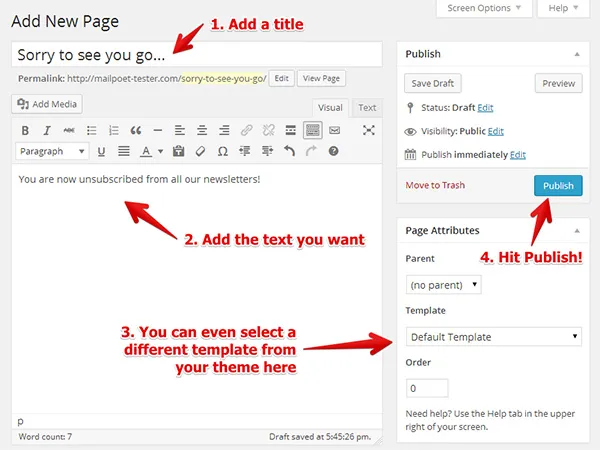Center align the text
Screen dimensions: 600x450
[202, 130]
